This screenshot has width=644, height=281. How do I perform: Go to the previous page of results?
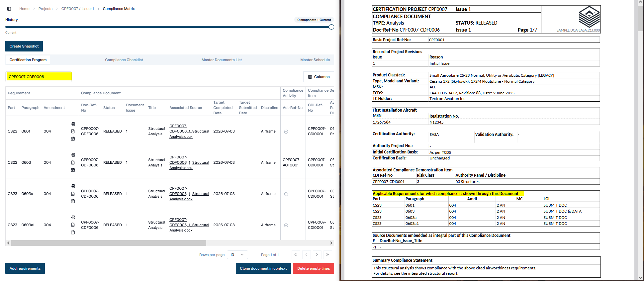(x=306, y=255)
